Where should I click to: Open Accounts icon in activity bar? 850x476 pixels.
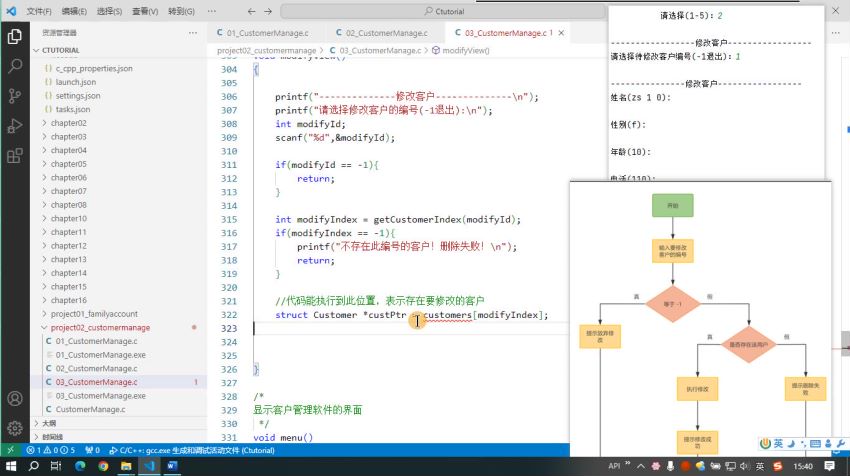point(15,398)
